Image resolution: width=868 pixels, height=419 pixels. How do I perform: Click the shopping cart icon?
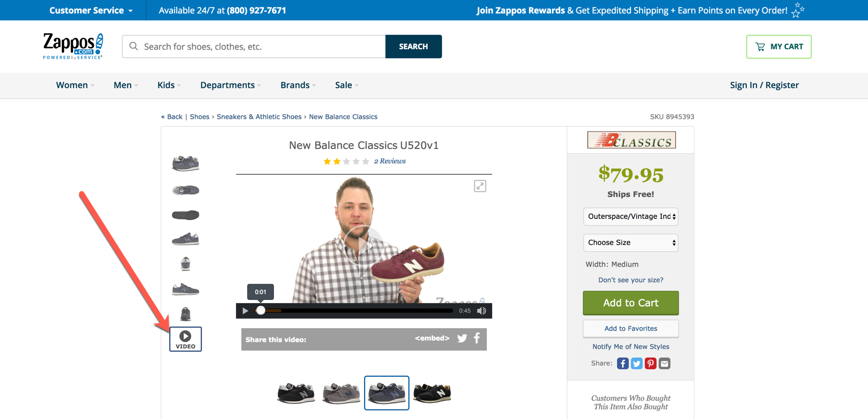pos(760,47)
